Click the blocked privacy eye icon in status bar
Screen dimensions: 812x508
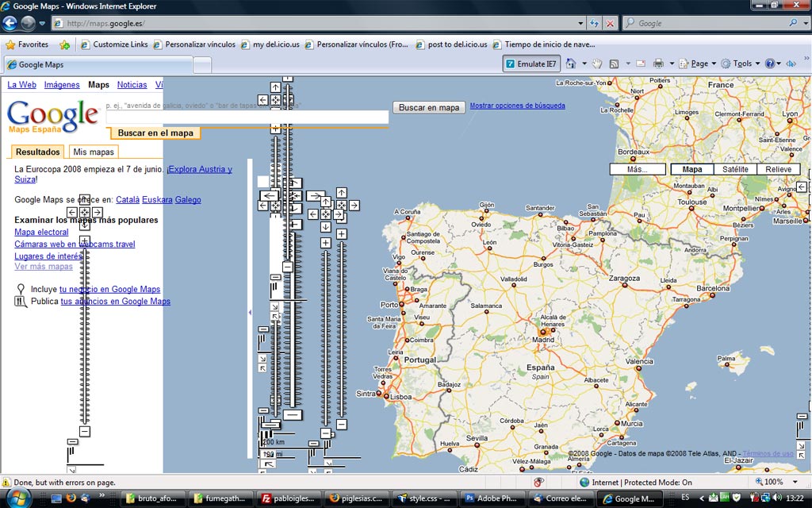click(x=538, y=482)
